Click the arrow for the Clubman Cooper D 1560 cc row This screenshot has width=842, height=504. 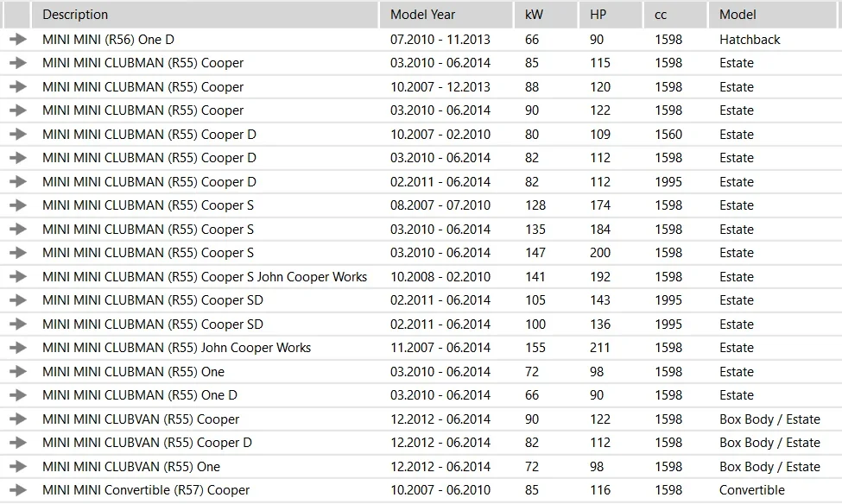[18, 134]
